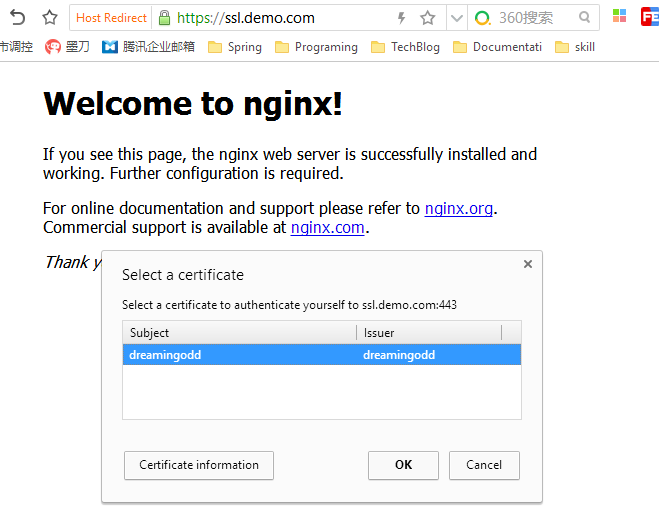Click the undo/restore page arrow icon
Viewport: 659px width, 531px height.
(17, 18)
